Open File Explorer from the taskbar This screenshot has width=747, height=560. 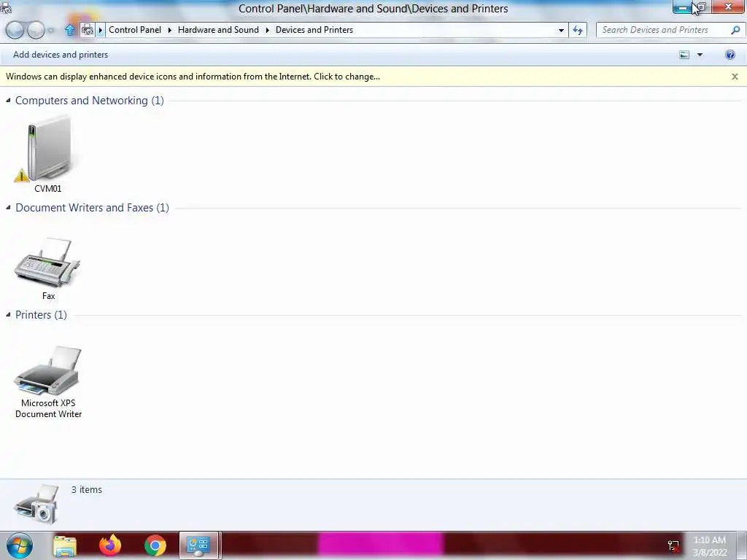coord(65,545)
